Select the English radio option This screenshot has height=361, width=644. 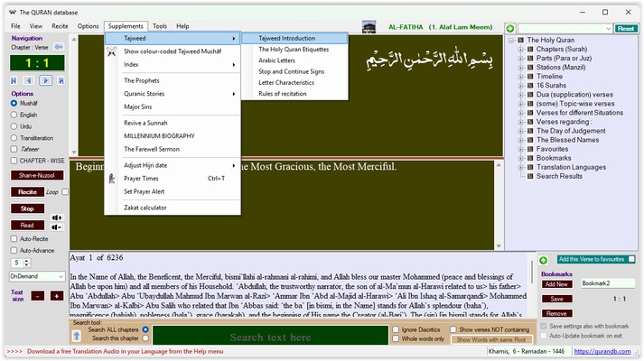(14, 115)
